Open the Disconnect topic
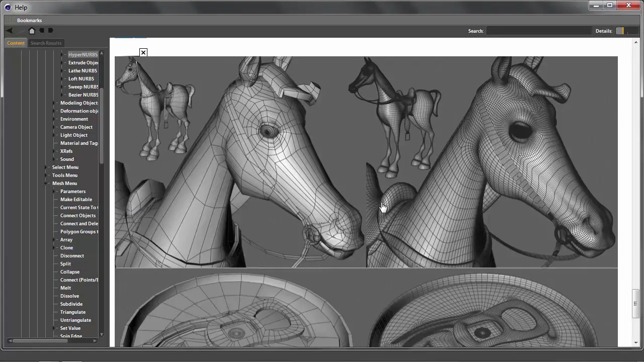 pos(72,255)
